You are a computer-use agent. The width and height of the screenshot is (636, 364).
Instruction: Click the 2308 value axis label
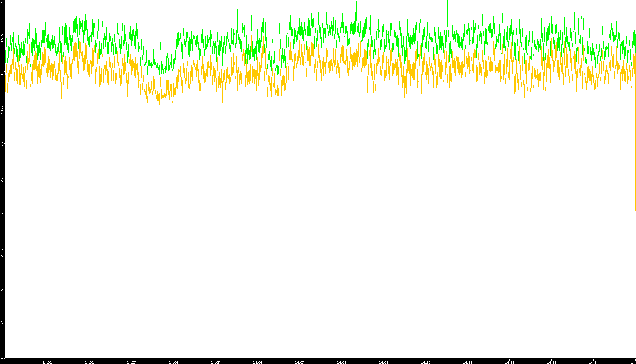[x=2, y=253]
